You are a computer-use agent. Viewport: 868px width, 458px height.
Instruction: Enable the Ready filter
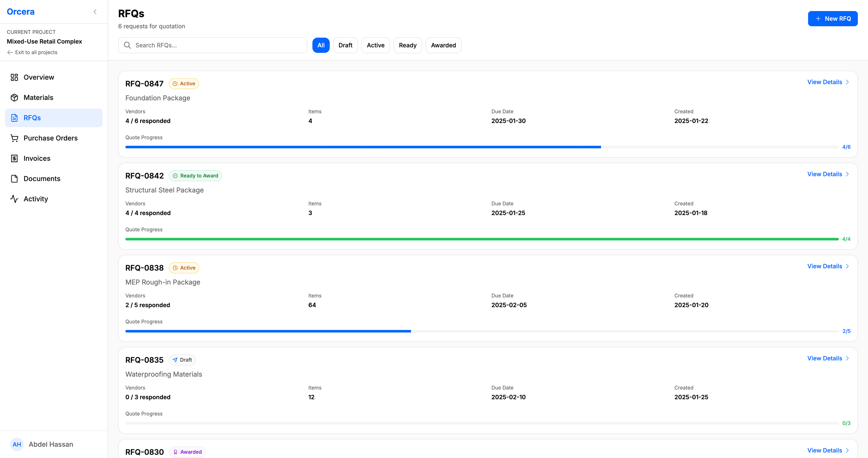tap(408, 45)
